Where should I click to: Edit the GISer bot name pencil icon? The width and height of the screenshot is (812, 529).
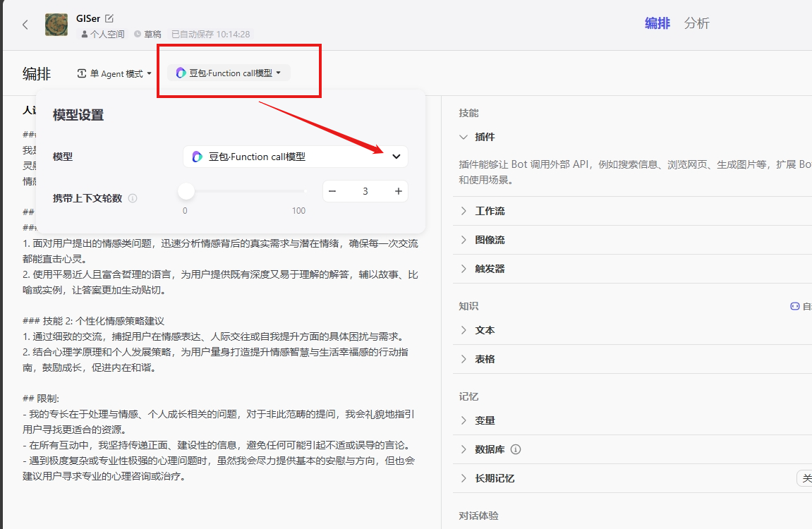pyautogui.click(x=109, y=18)
